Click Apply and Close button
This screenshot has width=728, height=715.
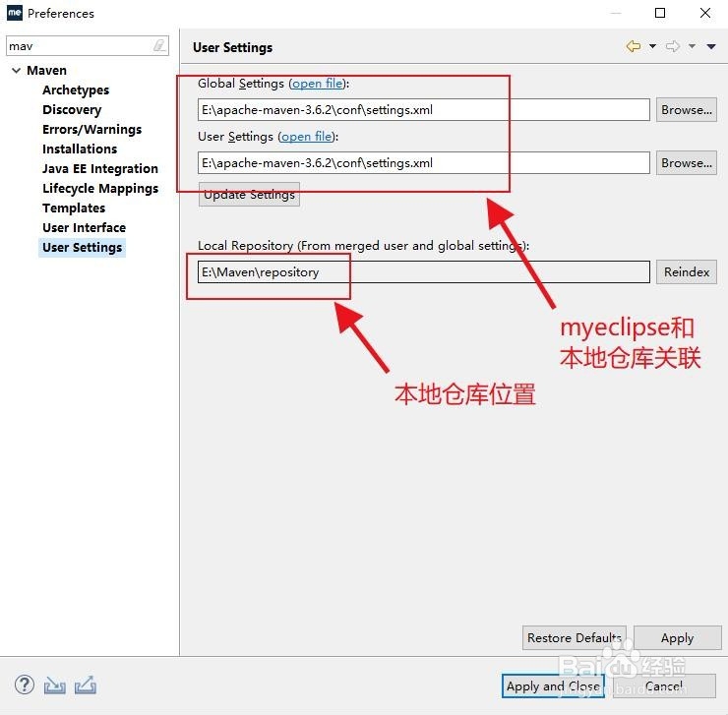(x=553, y=685)
